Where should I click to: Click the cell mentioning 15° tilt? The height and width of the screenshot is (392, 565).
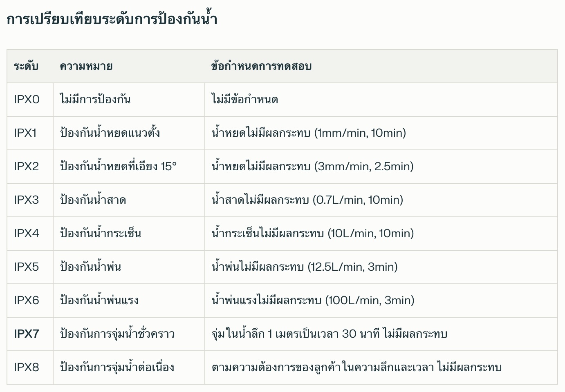tap(118, 167)
